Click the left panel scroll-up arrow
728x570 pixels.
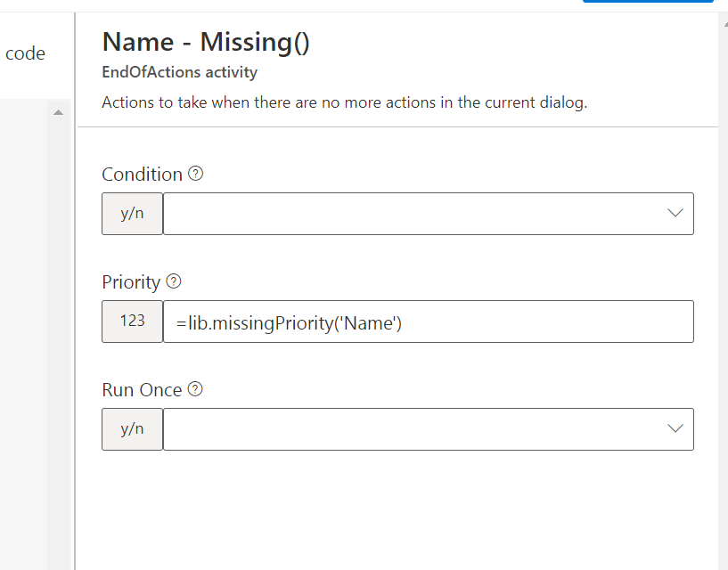point(59,113)
